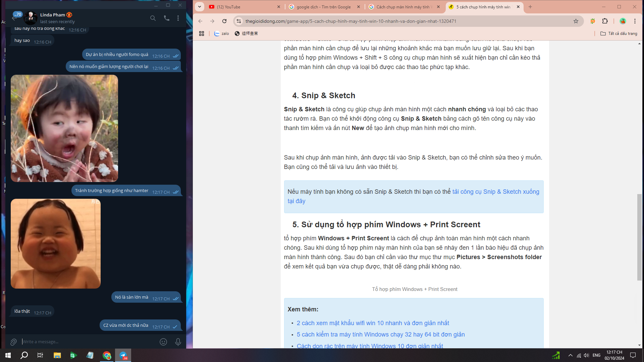Open zalo bookmark
Image resolution: width=644 pixels, height=362 pixels.
click(222, 34)
